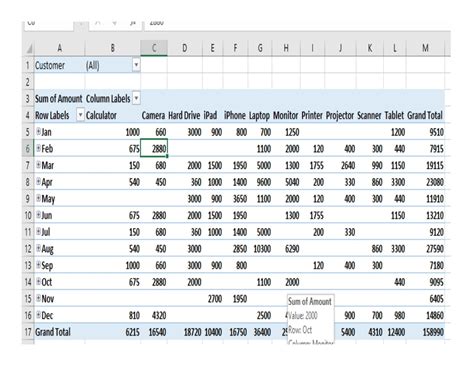Expand the May row group
Viewport: 474px width, 366px height.
click(x=38, y=198)
